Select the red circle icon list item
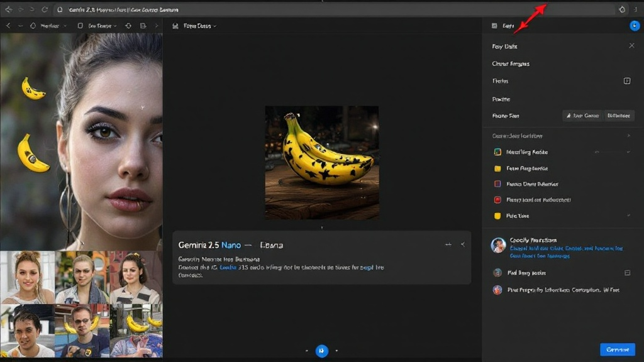Viewport: 644px width, 362px height. point(532,200)
